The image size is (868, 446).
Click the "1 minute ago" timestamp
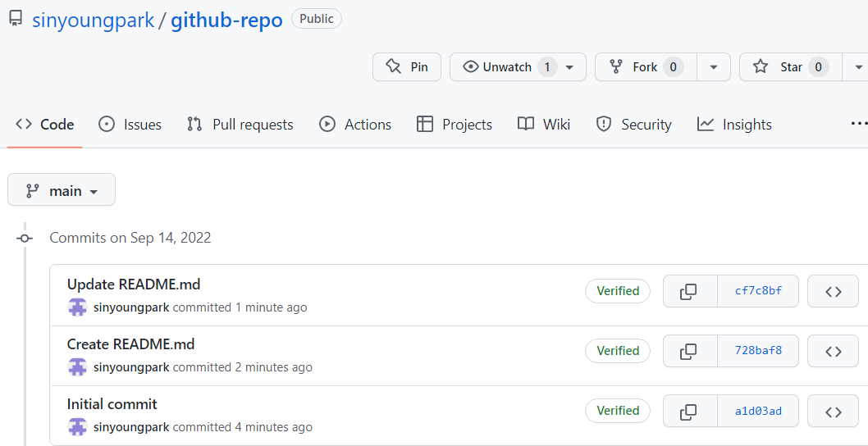[271, 307]
